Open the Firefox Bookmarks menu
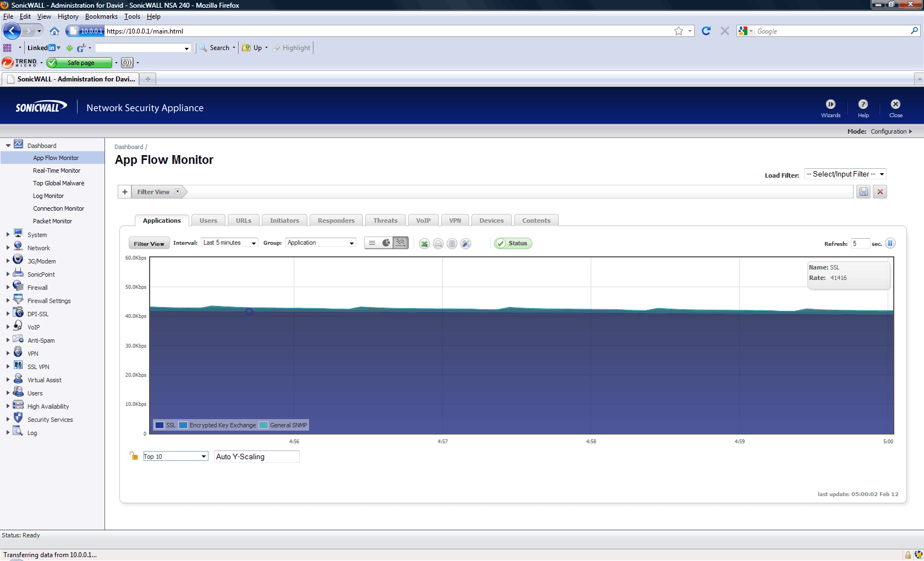This screenshot has height=561, width=924. [x=101, y=16]
